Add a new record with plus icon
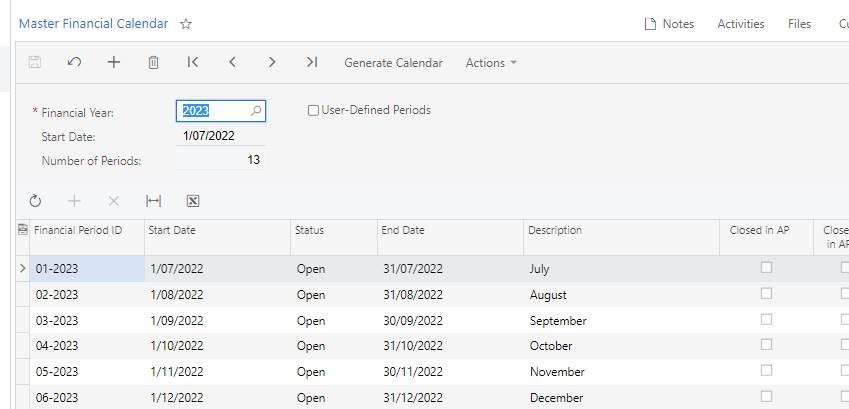 (x=113, y=62)
